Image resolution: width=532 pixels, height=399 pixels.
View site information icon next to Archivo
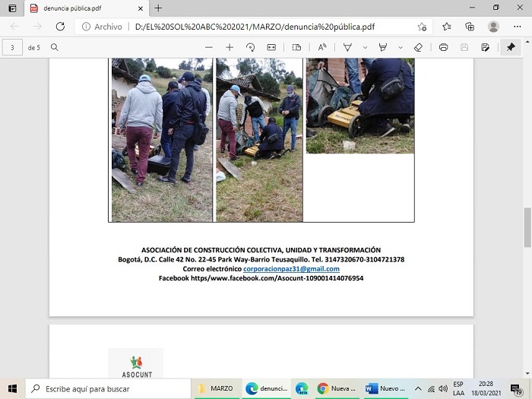point(86,27)
